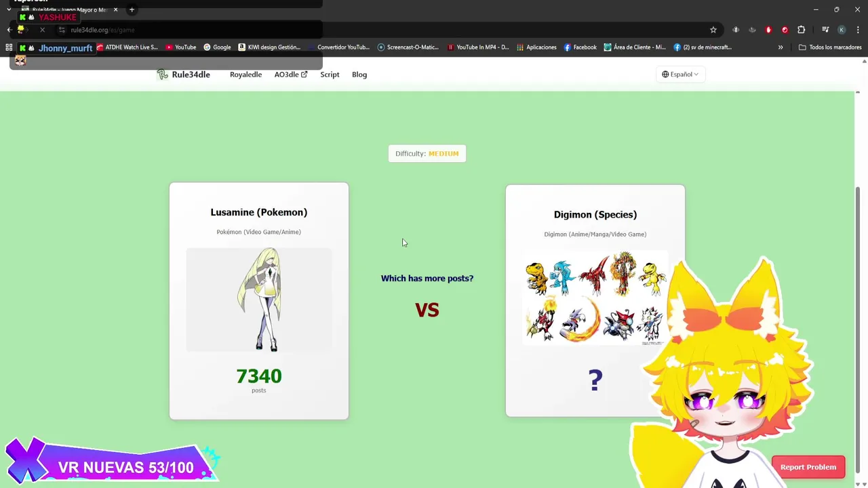Click the second grey extension icon
The image size is (868, 488).
click(x=752, y=30)
